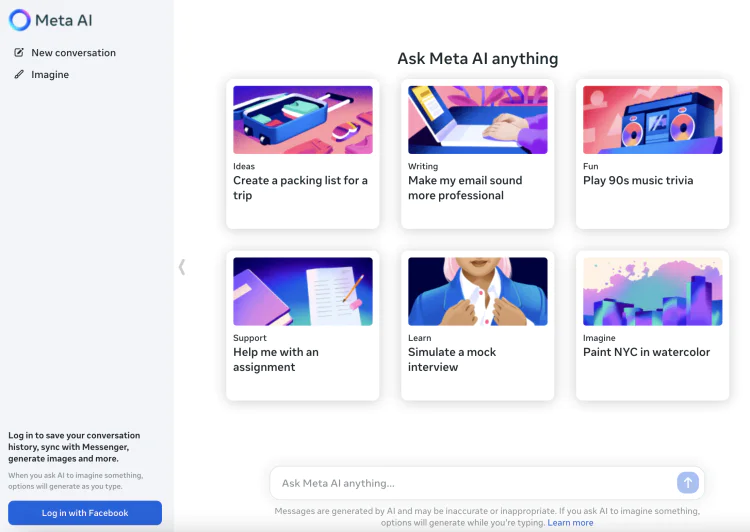Click the notebook assignment thumbnail

pyautogui.click(x=303, y=291)
